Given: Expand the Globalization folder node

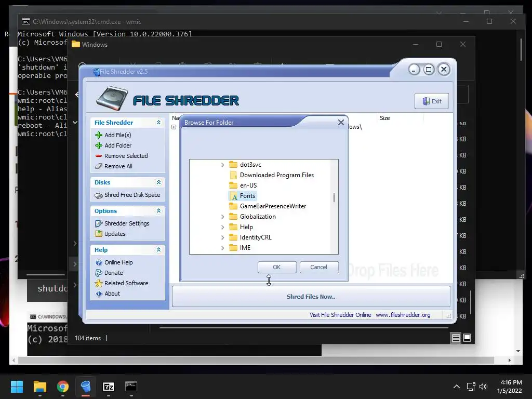Looking at the screenshot, I should pos(222,217).
